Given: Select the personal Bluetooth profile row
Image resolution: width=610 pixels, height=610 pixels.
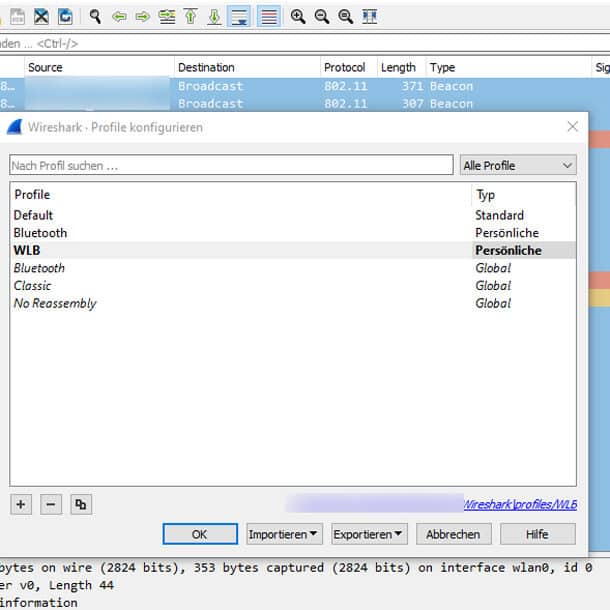Looking at the screenshot, I should 293,233.
